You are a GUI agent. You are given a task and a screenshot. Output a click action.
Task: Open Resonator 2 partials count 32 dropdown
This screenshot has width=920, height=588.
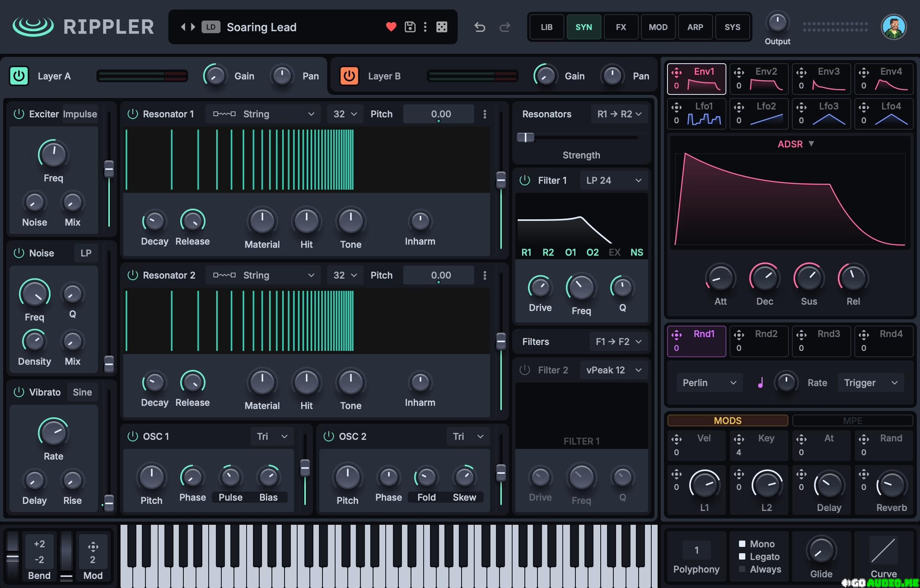click(x=345, y=275)
